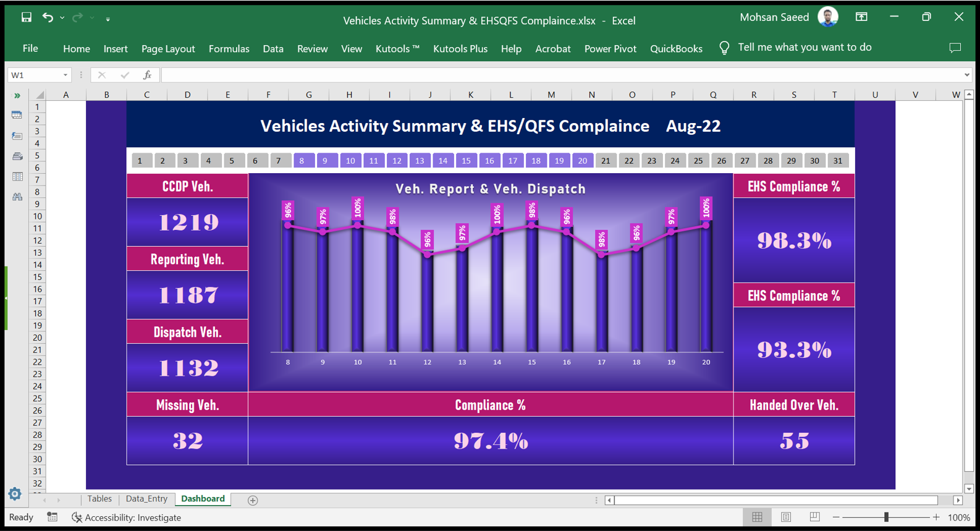
Task: Switch to Page Layout view
Action: [786, 517]
